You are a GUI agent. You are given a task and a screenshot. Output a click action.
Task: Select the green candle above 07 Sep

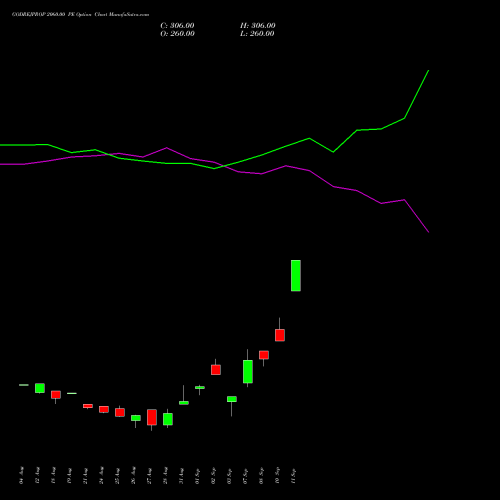248,371
